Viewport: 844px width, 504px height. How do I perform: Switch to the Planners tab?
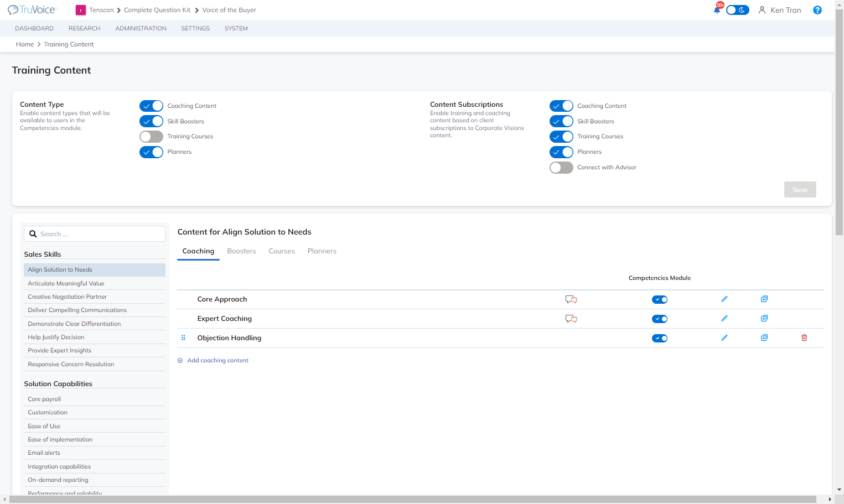(322, 251)
